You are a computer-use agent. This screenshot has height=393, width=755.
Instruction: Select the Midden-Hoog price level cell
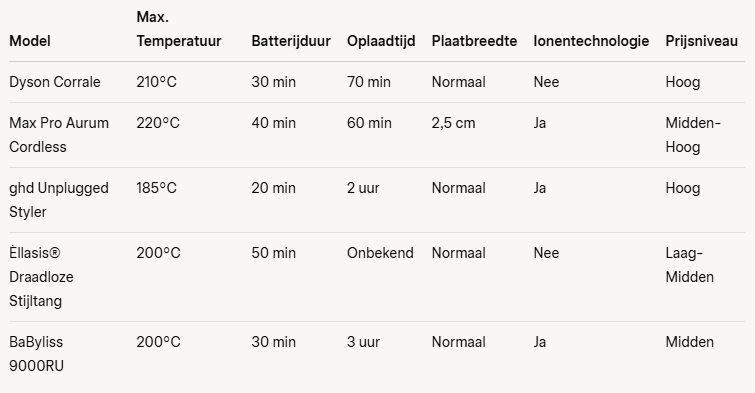click(x=693, y=135)
